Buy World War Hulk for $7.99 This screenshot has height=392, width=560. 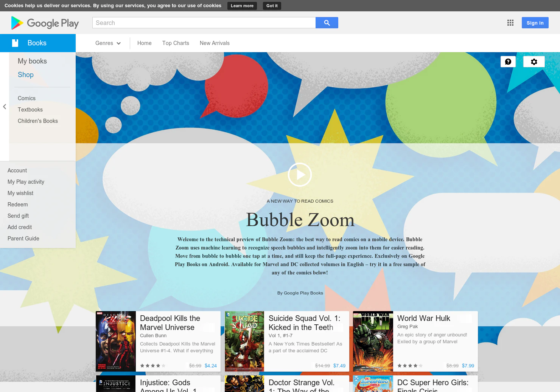468,366
